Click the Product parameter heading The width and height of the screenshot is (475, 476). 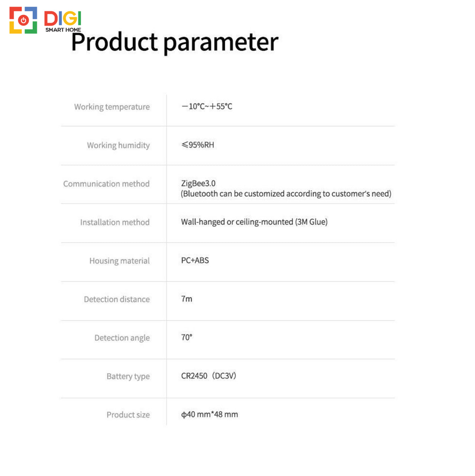pos(175,43)
